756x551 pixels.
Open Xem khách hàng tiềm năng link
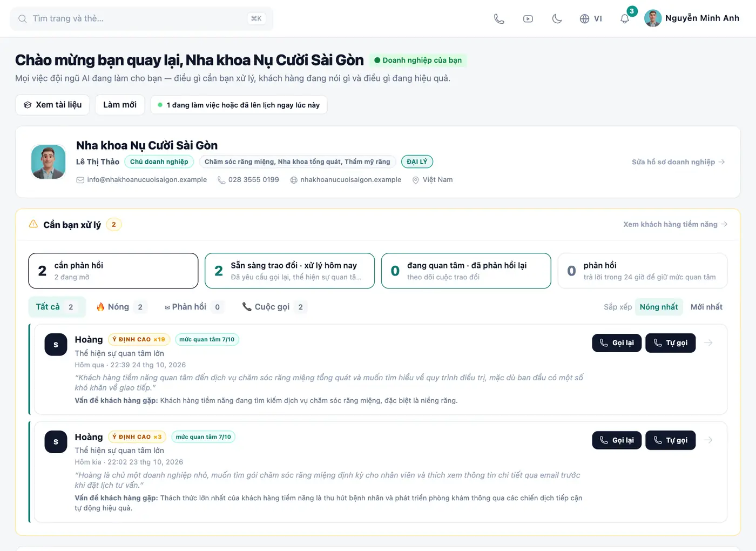tap(675, 224)
